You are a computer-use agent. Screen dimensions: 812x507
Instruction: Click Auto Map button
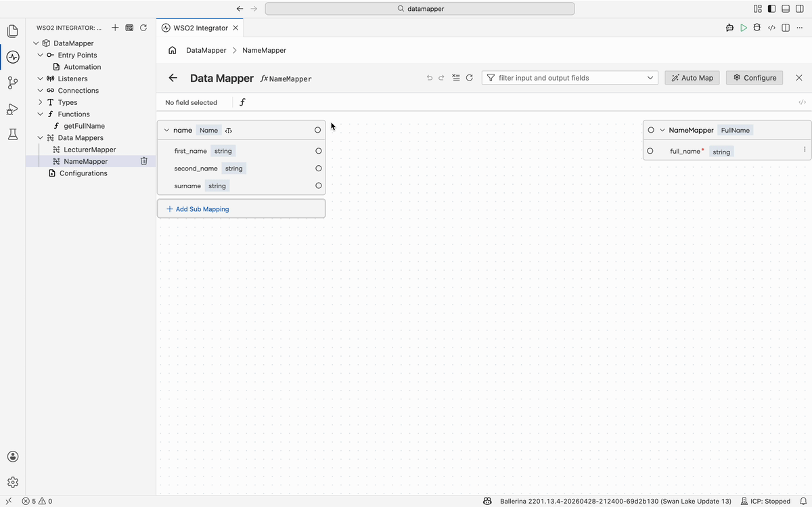(x=692, y=78)
